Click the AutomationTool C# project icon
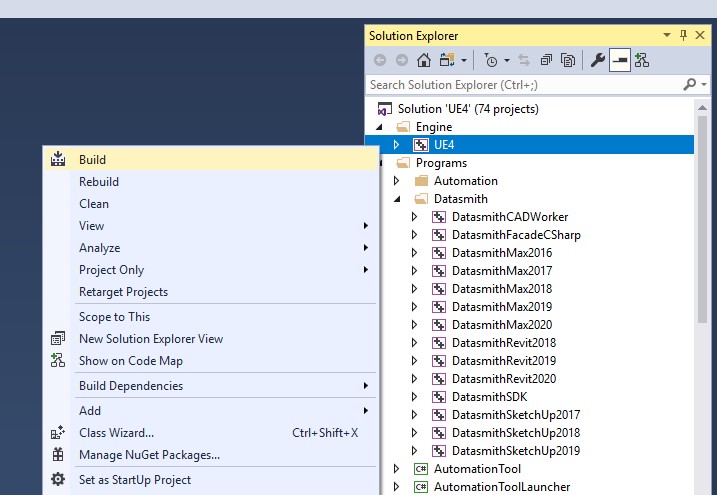The height and width of the screenshot is (495, 717). 421,469
